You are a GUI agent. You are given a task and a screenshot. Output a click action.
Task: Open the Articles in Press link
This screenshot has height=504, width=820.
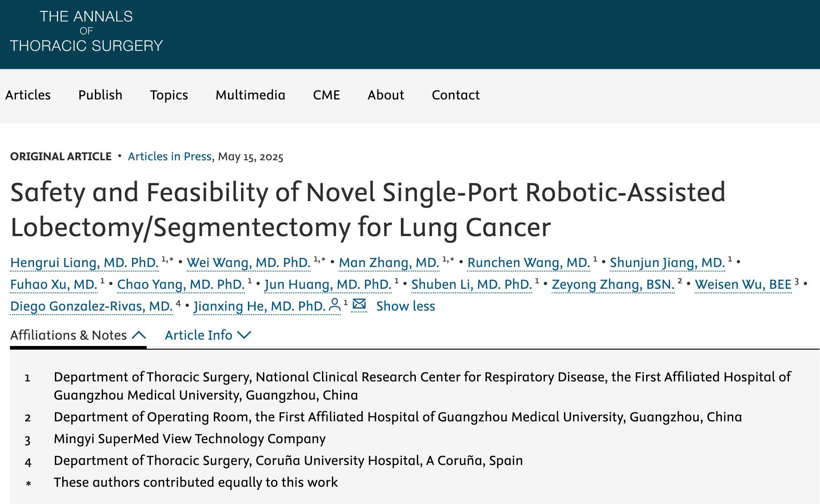(170, 157)
